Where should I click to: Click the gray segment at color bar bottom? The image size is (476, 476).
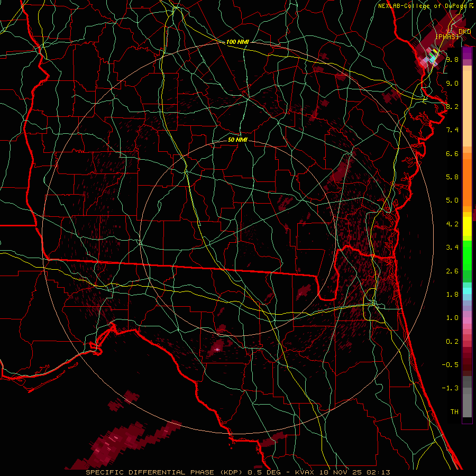pyautogui.click(x=467, y=406)
